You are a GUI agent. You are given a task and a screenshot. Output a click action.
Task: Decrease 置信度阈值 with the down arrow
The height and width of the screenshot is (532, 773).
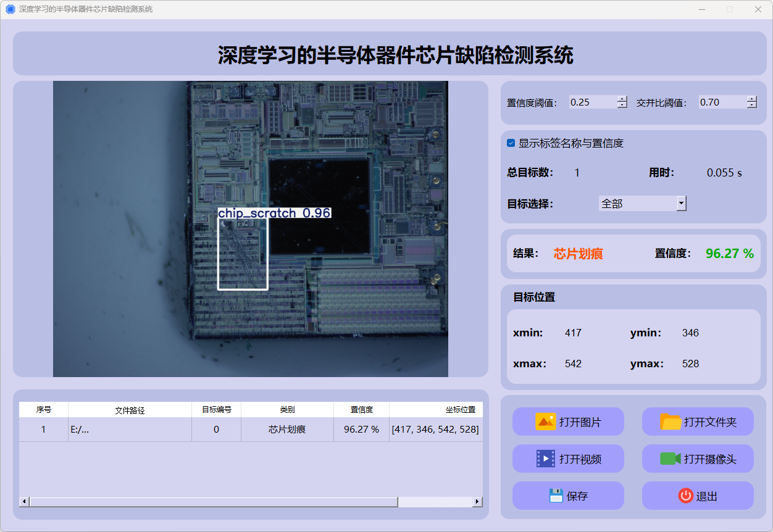[x=622, y=106]
